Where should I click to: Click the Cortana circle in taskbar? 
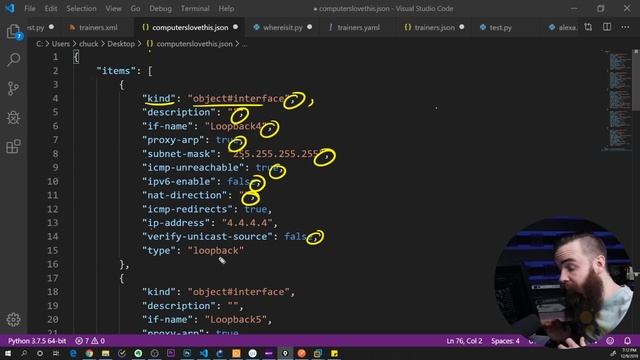[x=40, y=353]
